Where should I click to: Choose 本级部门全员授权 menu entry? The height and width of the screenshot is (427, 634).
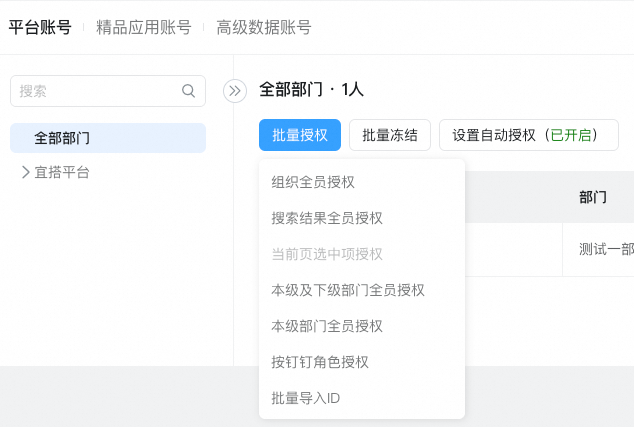point(327,326)
